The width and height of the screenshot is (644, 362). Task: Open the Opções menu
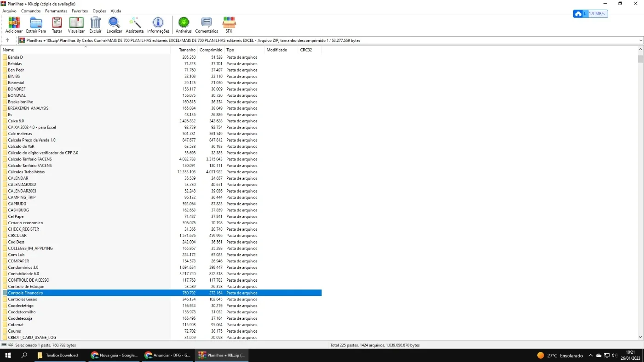pos(99,11)
